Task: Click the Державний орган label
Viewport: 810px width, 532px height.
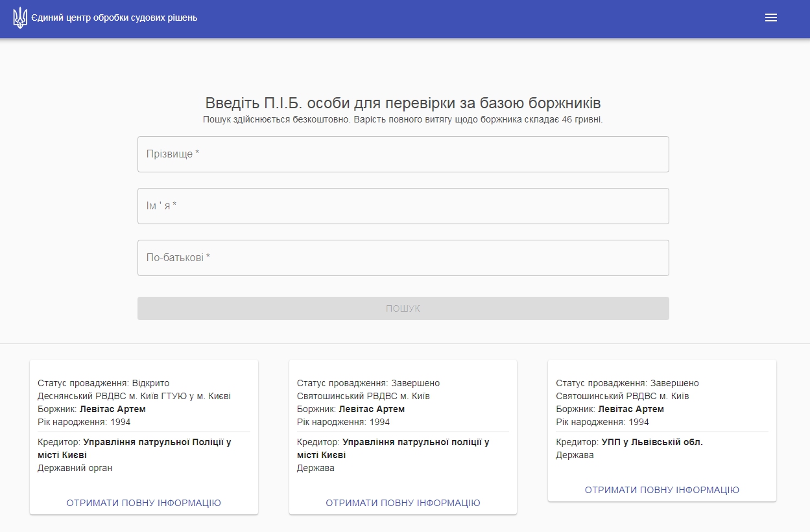Action: (x=75, y=468)
